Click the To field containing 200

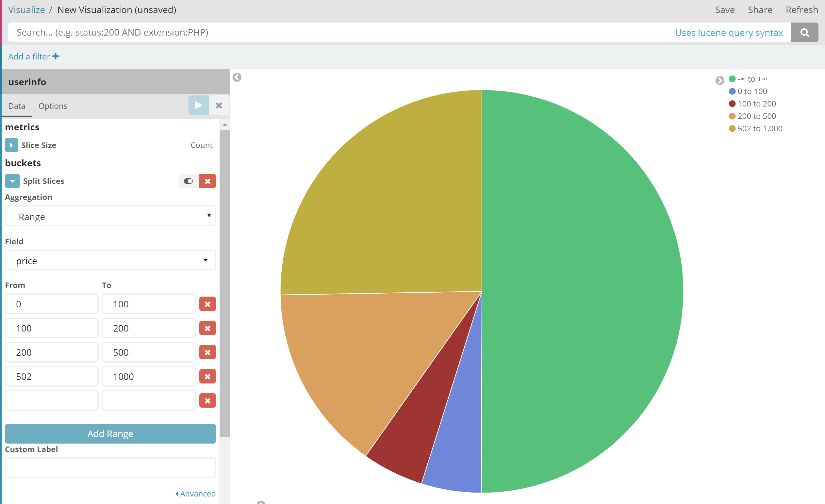click(149, 328)
